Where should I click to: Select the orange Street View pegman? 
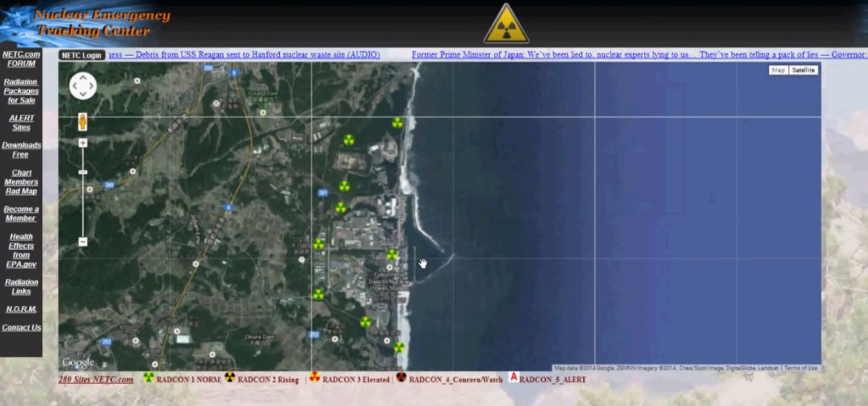coord(82,122)
